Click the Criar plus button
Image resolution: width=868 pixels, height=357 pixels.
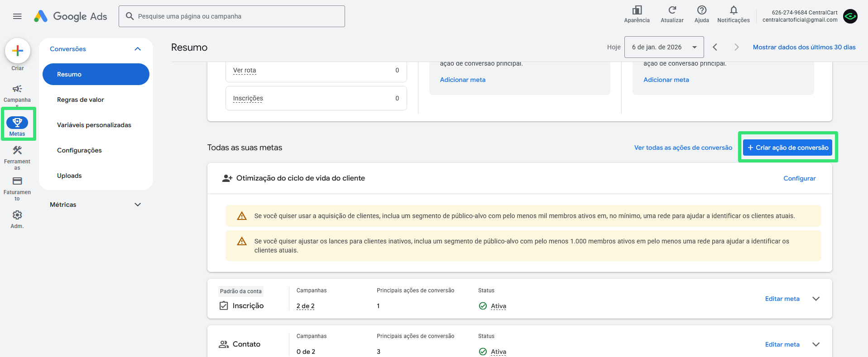[x=18, y=51]
